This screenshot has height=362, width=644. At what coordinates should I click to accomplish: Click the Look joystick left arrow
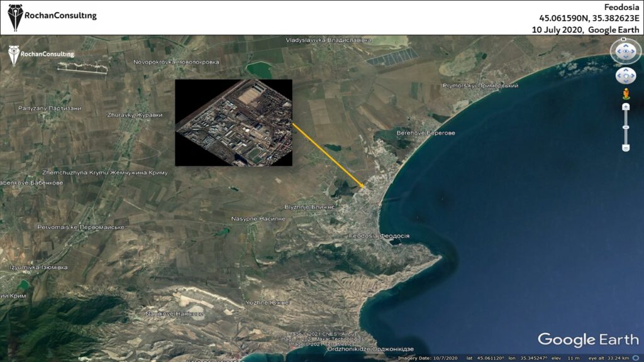(x=619, y=52)
